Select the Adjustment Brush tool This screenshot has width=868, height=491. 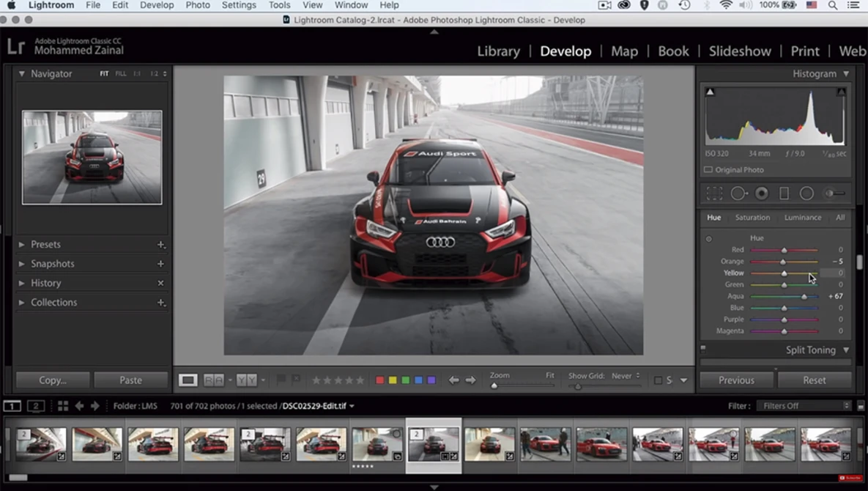point(835,193)
